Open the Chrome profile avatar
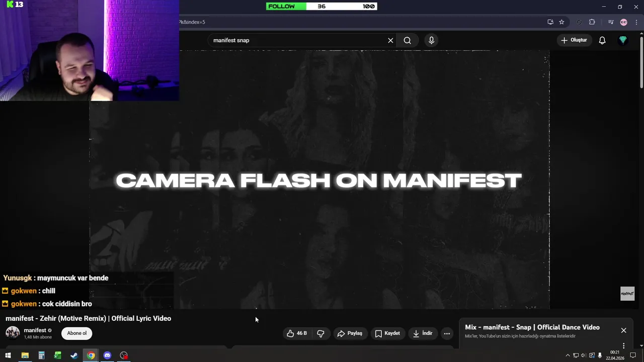This screenshot has width=644, height=362. coord(624,22)
